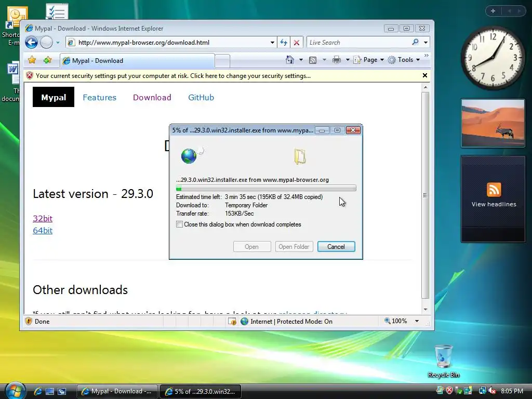Click the status bar shield icon next to Done

pos(29,321)
